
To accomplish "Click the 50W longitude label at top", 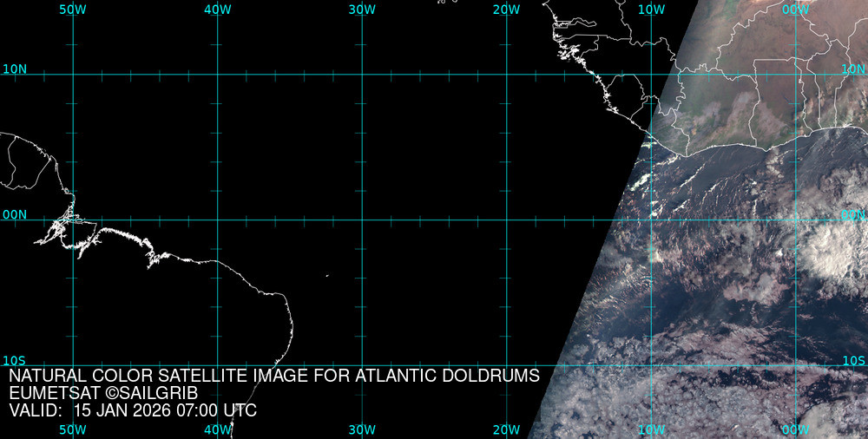I will 73,9.
